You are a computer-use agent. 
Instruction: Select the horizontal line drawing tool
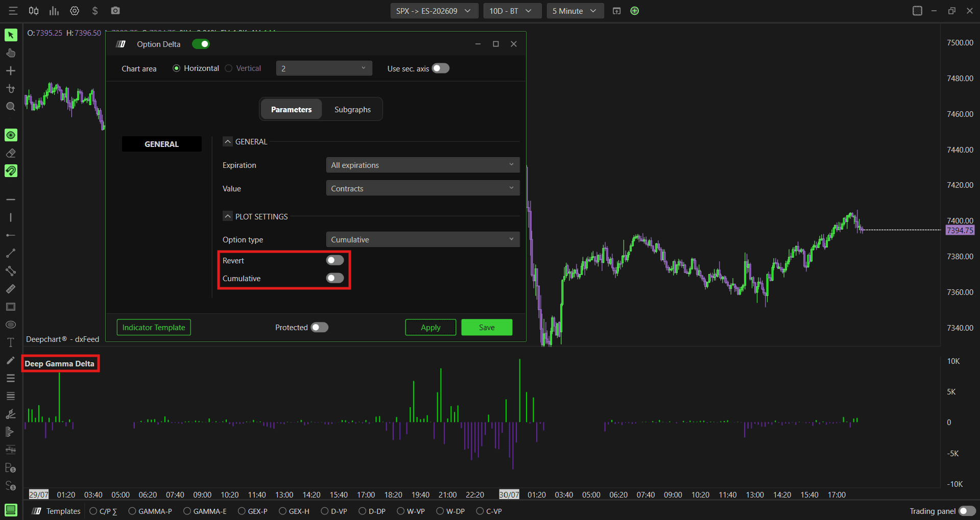point(11,200)
